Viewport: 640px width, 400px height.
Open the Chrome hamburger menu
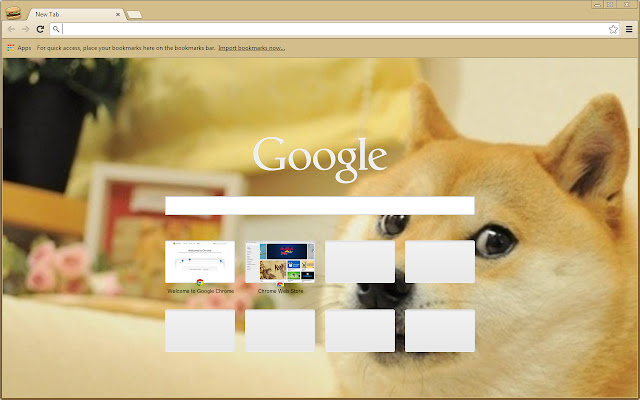[629, 29]
